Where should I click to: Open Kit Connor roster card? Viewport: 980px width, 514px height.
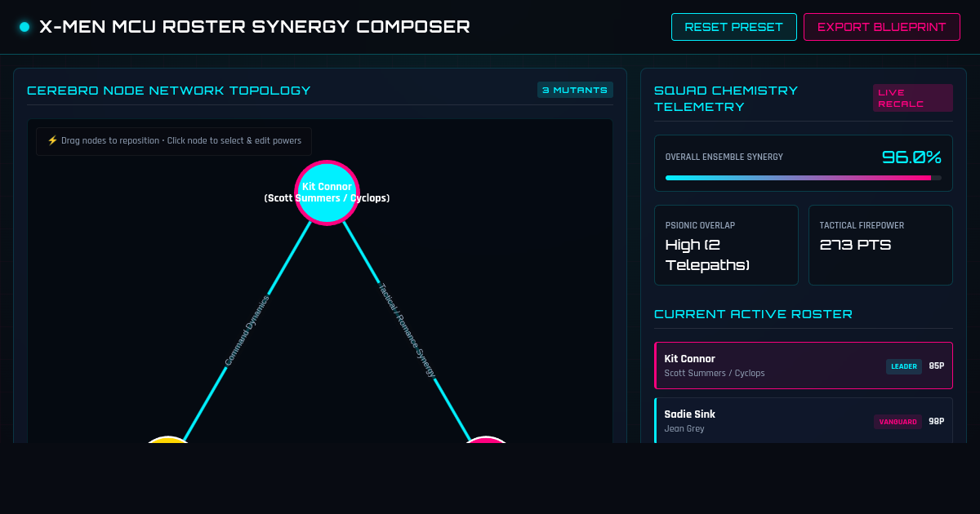[804, 366]
